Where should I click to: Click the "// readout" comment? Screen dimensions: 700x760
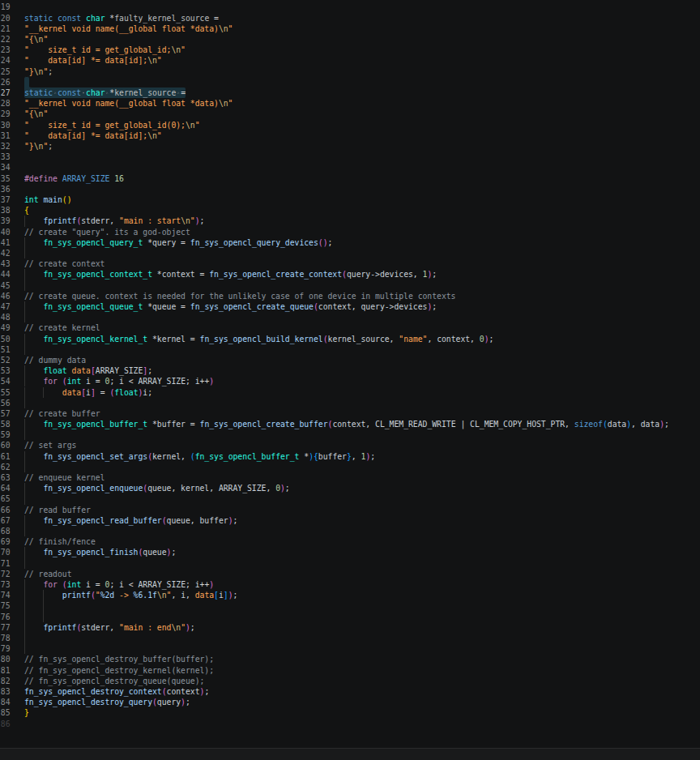tap(48, 574)
